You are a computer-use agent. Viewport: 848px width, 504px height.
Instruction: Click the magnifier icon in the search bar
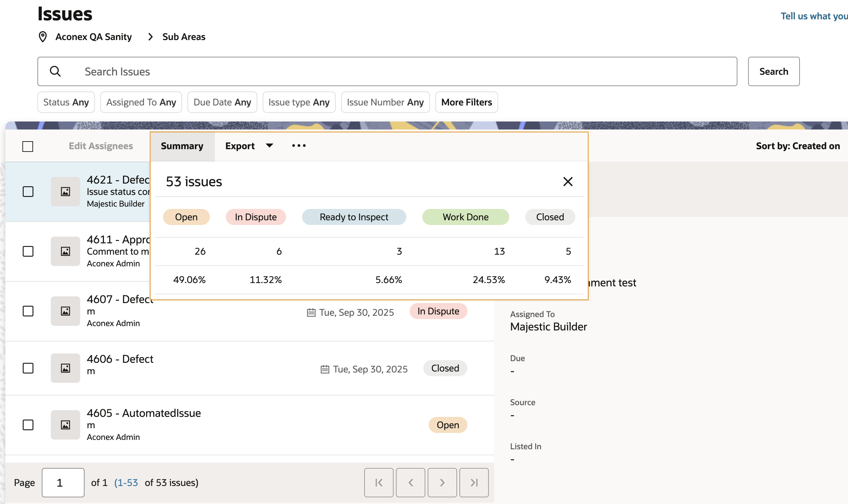pyautogui.click(x=55, y=71)
